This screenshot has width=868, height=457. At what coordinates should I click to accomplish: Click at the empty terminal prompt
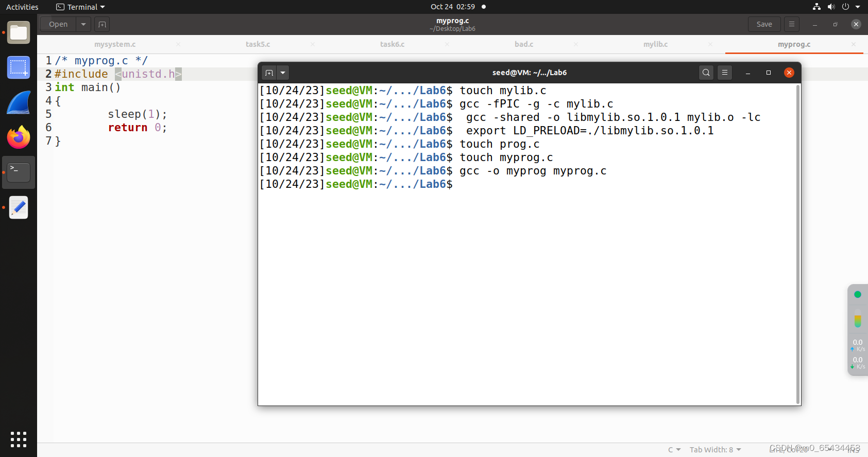[356, 184]
